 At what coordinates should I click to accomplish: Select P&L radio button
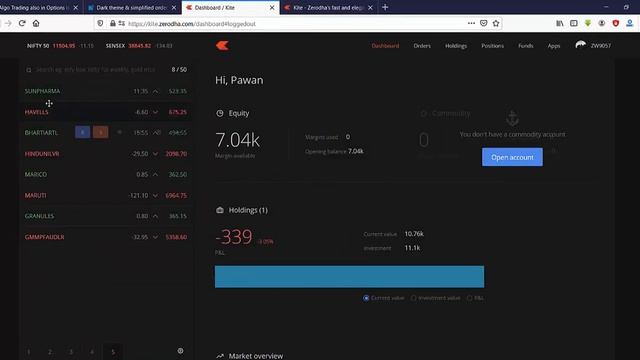coord(469,298)
